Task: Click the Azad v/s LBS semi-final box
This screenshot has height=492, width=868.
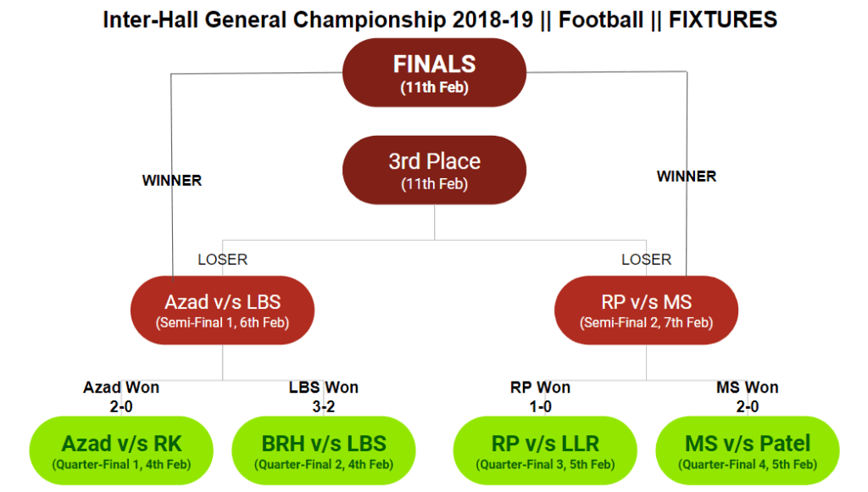Action: (x=223, y=310)
